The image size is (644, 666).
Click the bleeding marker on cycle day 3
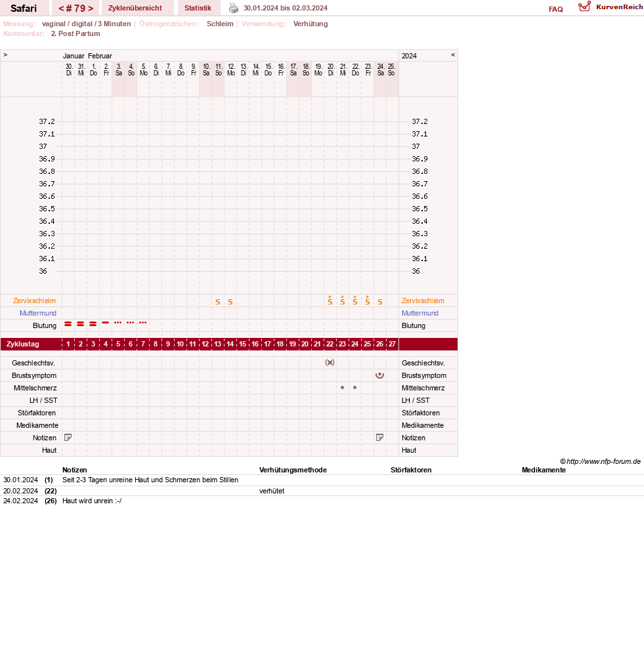click(93, 323)
